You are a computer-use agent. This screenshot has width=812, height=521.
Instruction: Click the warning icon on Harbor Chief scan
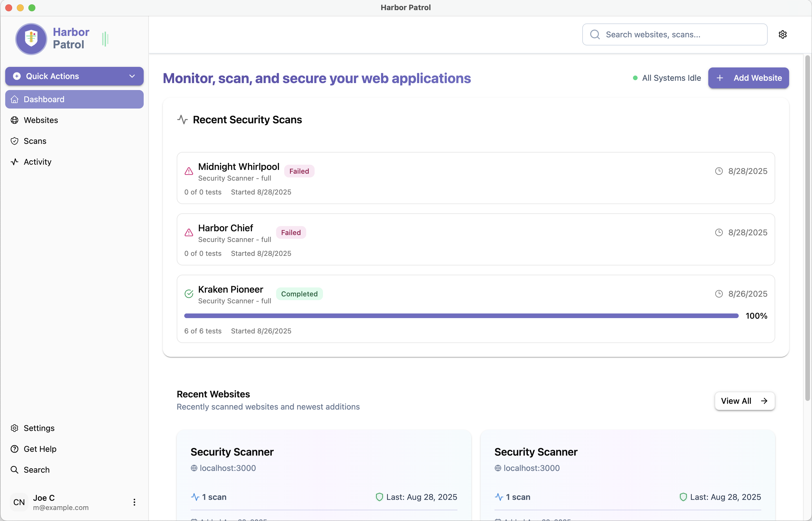click(189, 232)
